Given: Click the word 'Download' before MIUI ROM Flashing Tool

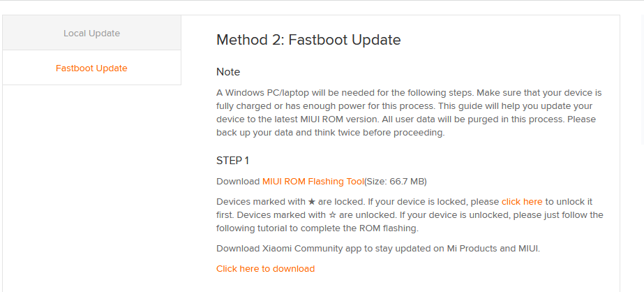Looking at the screenshot, I should pyautogui.click(x=238, y=182).
